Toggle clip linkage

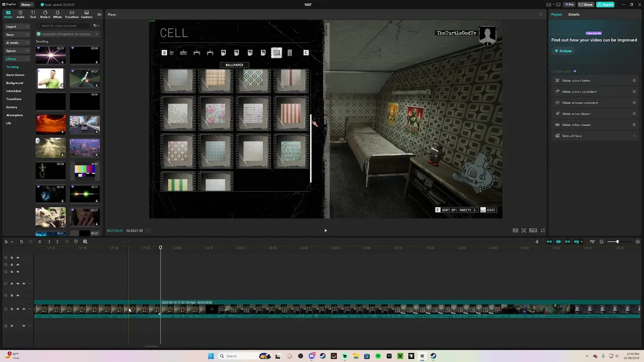click(568, 242)
